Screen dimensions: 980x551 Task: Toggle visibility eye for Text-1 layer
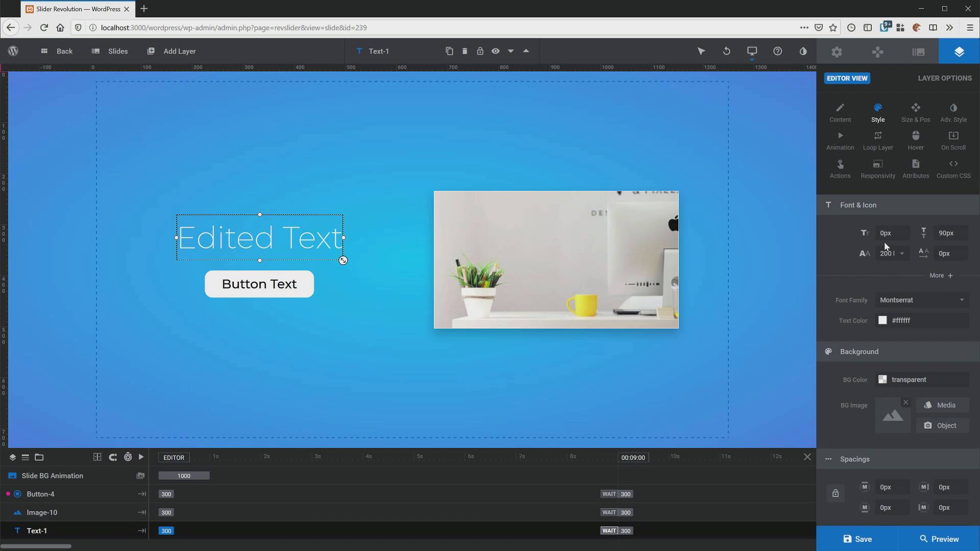[x=495, y=51]
